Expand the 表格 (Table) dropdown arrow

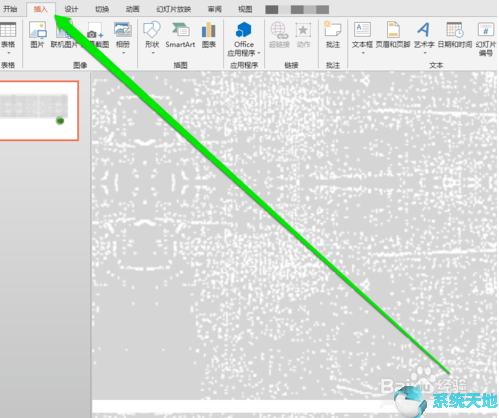coord(8,53)
